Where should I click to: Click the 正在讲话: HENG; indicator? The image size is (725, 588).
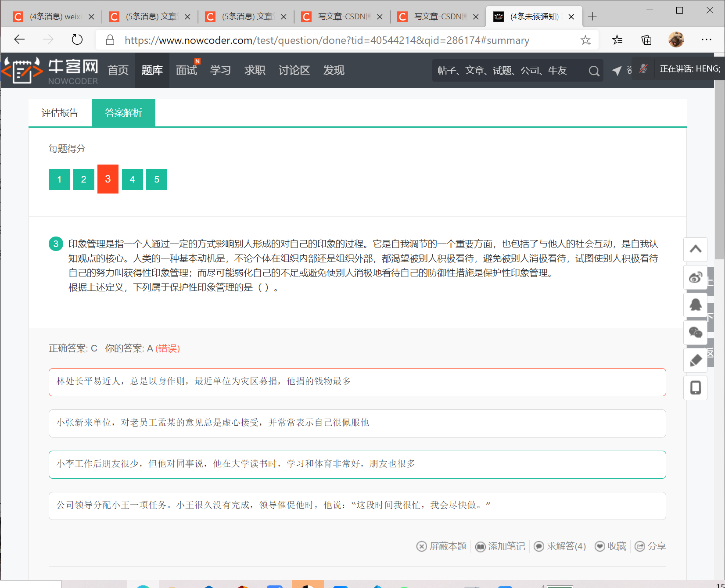pos(690,69)
